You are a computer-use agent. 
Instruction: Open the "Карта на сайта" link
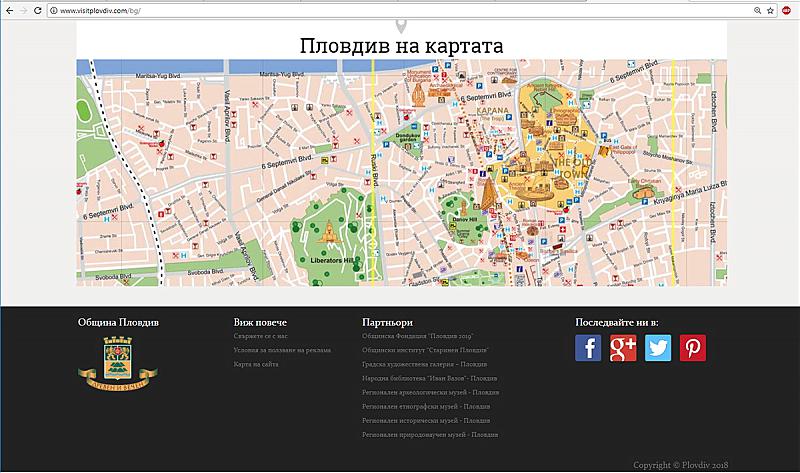tap(256, 364)
